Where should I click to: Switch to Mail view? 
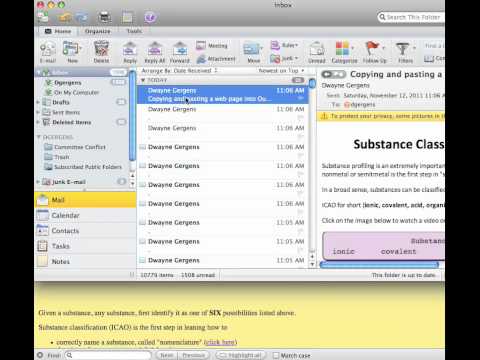(x=85, y=200)
